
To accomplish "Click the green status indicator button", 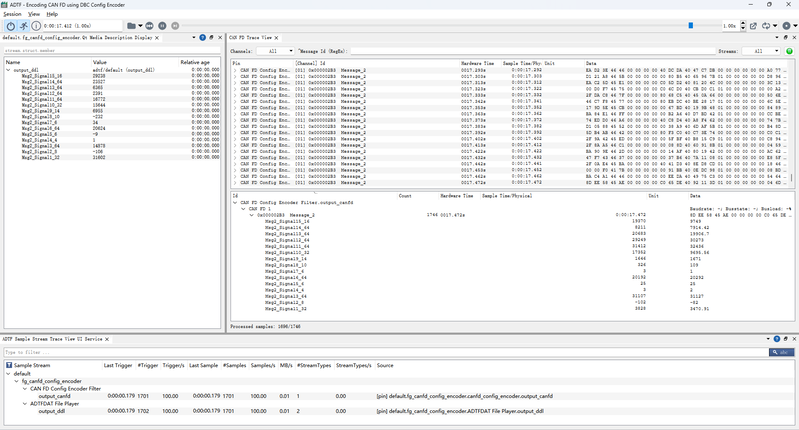I will coord(789,51).
